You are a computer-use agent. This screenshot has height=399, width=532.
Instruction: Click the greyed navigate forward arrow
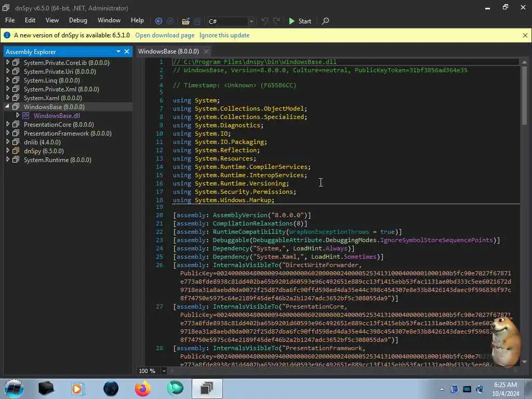pyautogui.click(x=170, y=21)
